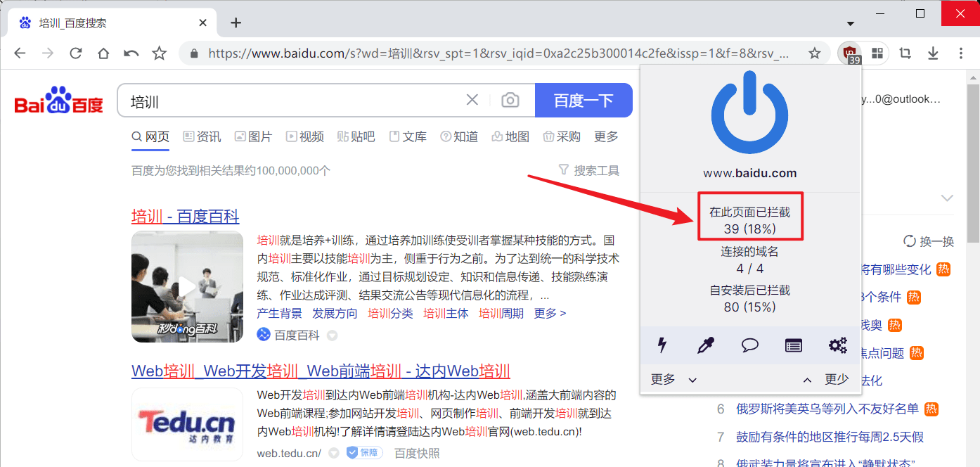Viewport: 980px width, 467px height.
Task: Report an issue via the speech bubble icon
Action: (x=749, y=345)
